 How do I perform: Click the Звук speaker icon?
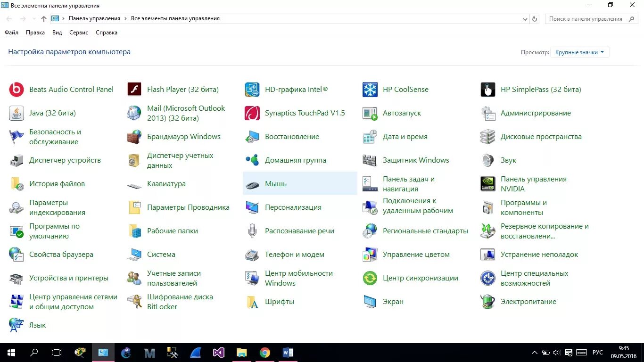(x=488, y=160)
